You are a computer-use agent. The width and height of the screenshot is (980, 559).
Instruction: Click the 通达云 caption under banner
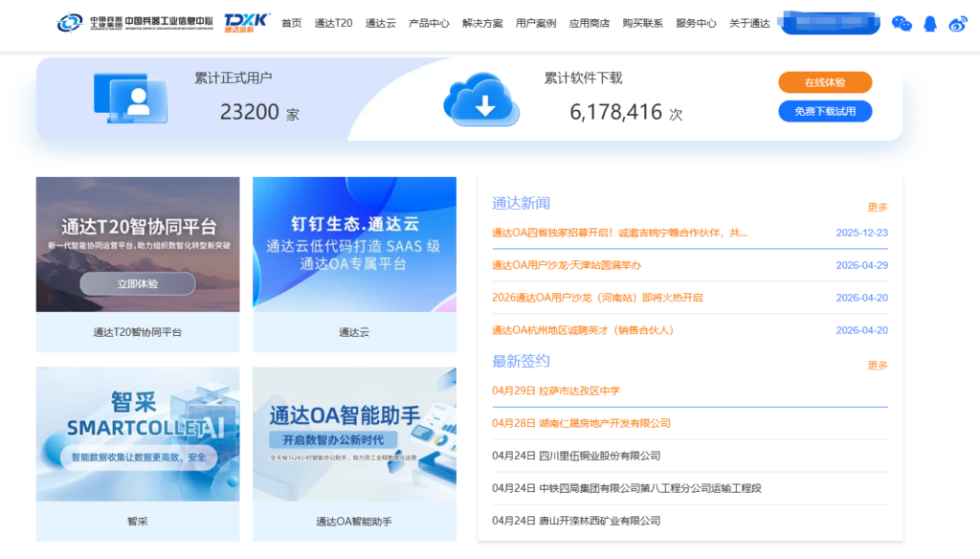pos(354,332)
